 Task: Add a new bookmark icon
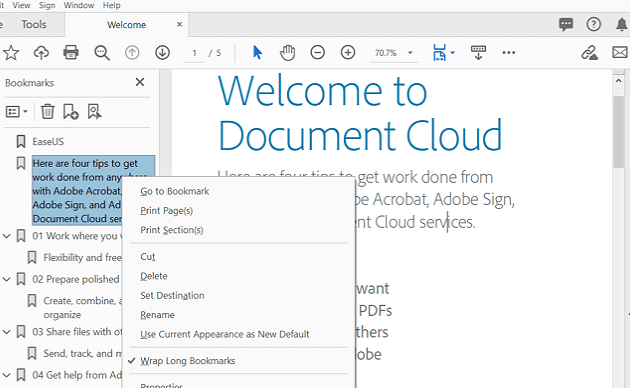coord(70,111)
